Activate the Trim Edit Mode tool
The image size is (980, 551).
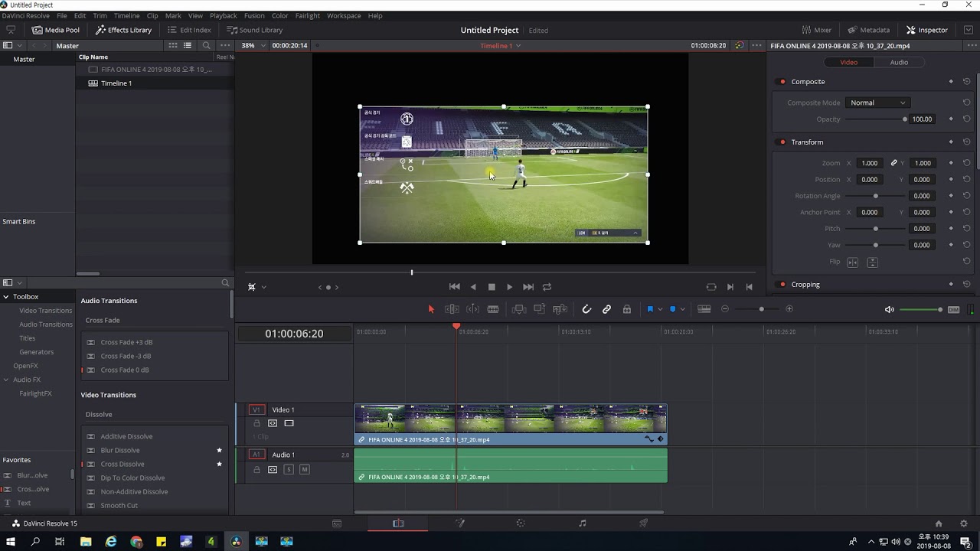[x=452, y=309]
